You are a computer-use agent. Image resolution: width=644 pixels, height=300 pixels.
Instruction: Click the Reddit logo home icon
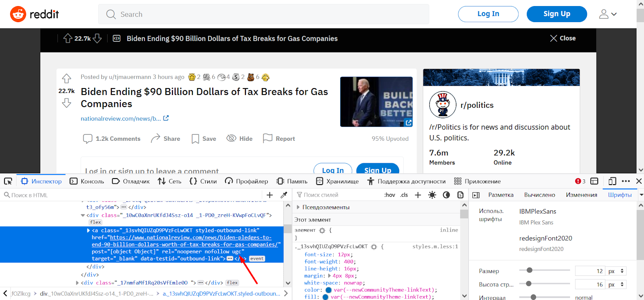(x=18, y=14)
